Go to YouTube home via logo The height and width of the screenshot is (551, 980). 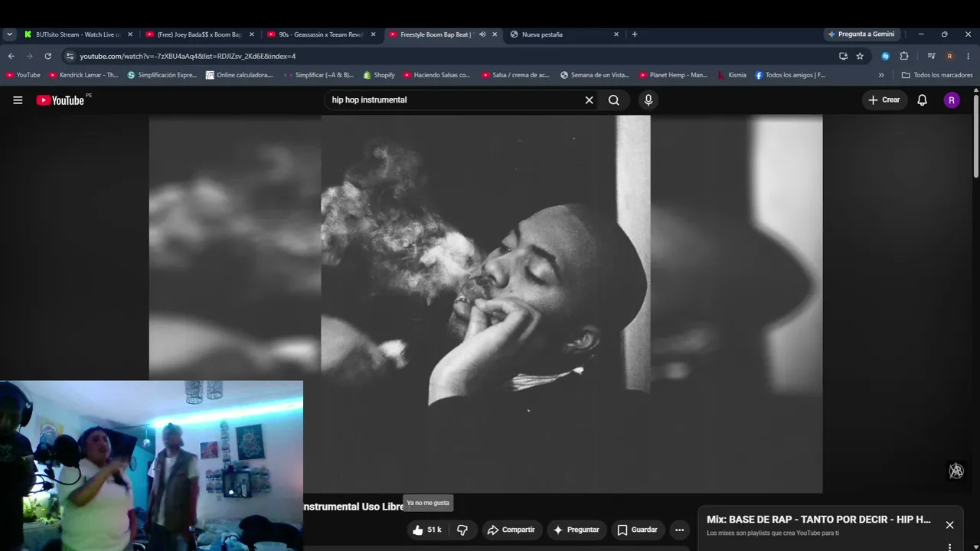(60, 100)
